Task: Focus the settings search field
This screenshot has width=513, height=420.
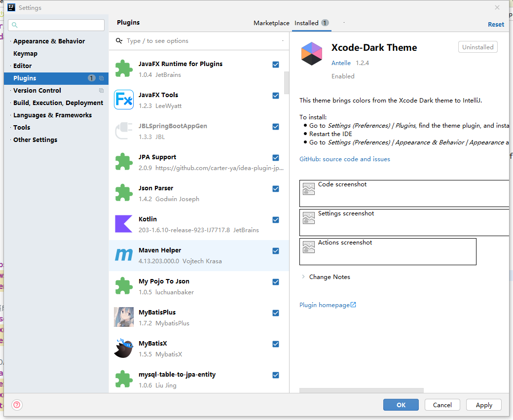Action: [x=56, y=25]
